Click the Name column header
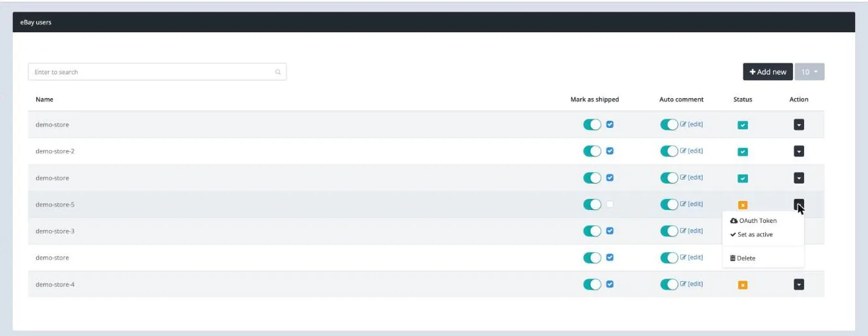Image resolution: width=868 pixels, height=336 pixels. [x=45, y=100]
